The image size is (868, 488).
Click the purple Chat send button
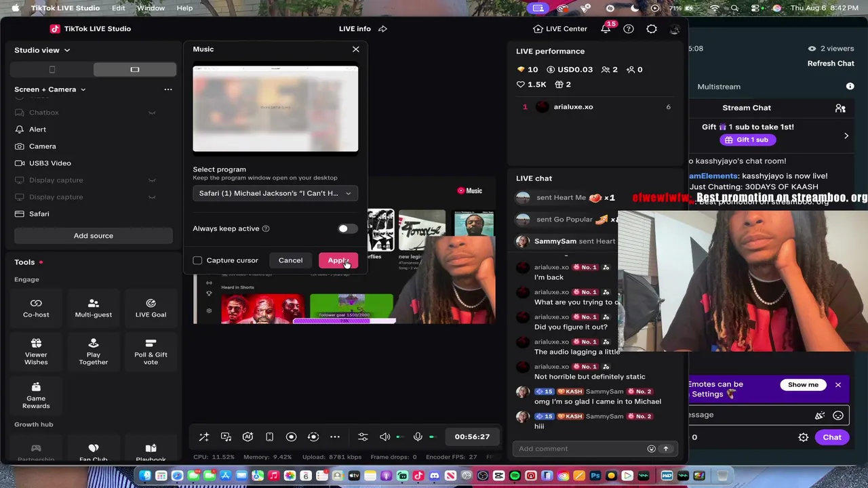[832, 437]
